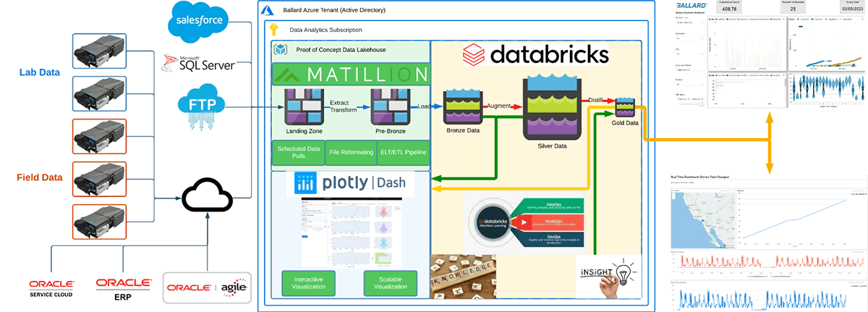868x312 pixels.
Task: Open the Module dropdown in Ballard dashboard
Action: click(689, 85)
